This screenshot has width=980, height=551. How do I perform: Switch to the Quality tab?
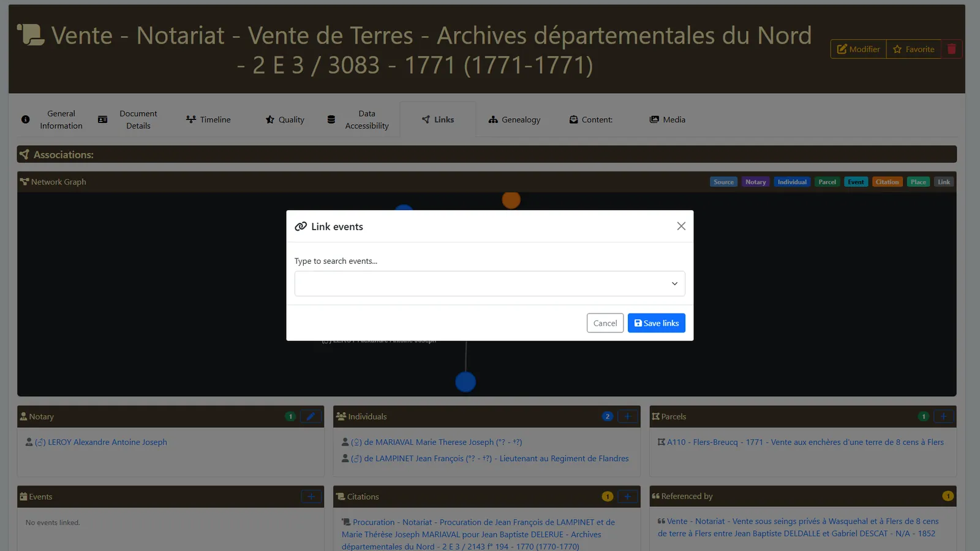click(x=285, y=119)
